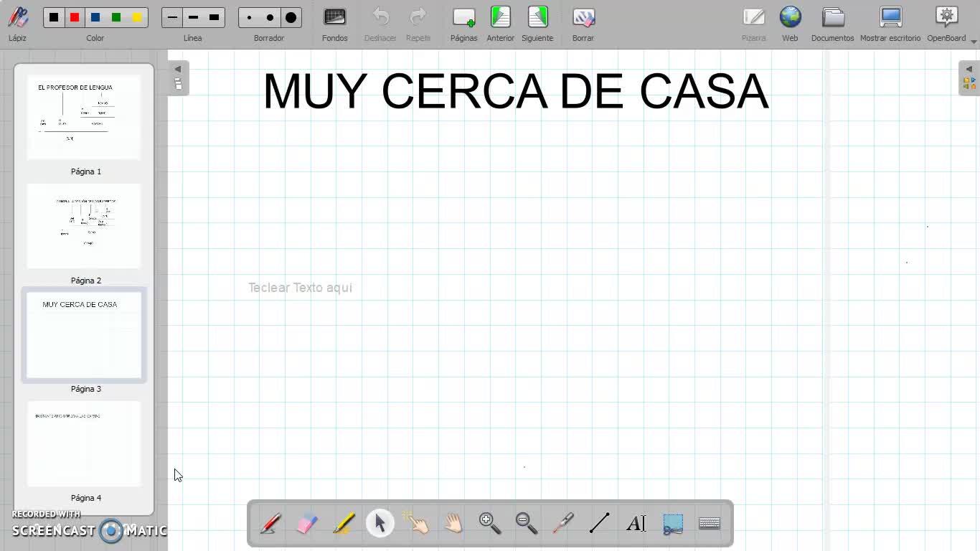
Task: Select the yellow Highlighter tool
Action: tap(344, 523)
